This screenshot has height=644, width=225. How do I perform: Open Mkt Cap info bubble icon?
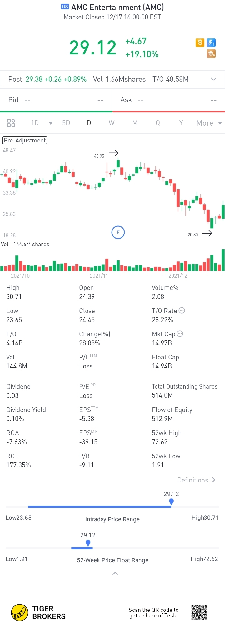point(180,334)
